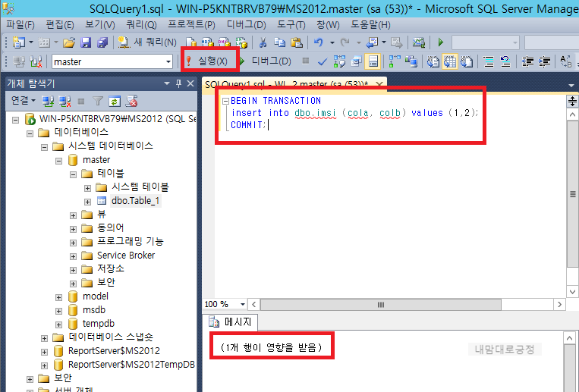Open the 파일(F) menu
Image resolution: width=579 pixels, height=392 pixels.
[x=20, y=25]
